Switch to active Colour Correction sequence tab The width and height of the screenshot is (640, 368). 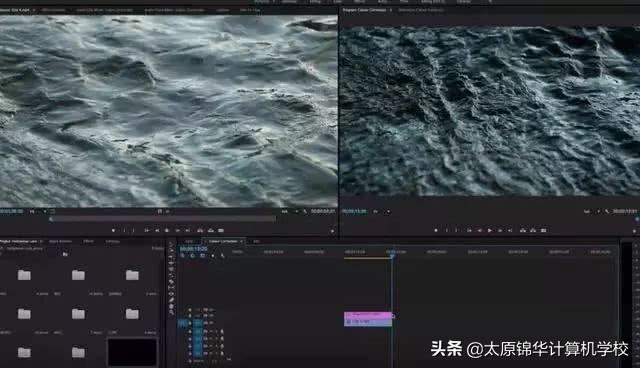[x=223, y=242]
